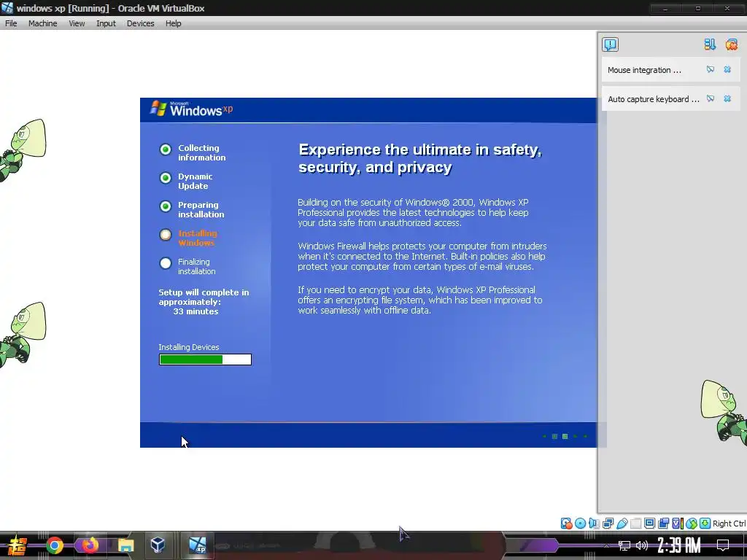This screenshot has height=560, width=747.
Task: Click the Installing Devices progress bar
Action: 205,359
